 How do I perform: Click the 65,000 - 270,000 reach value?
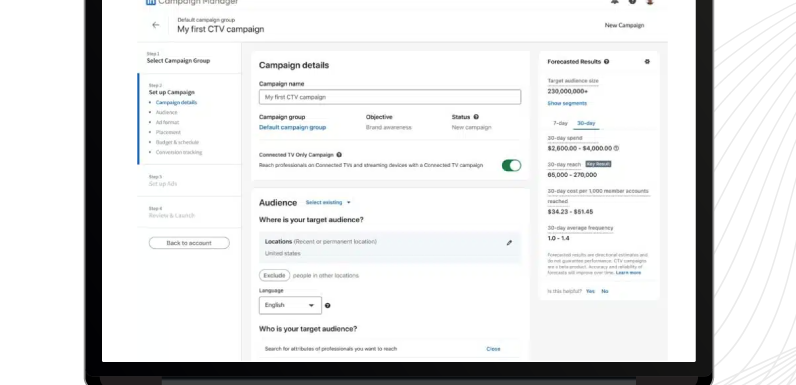click(x=572, y=175)
